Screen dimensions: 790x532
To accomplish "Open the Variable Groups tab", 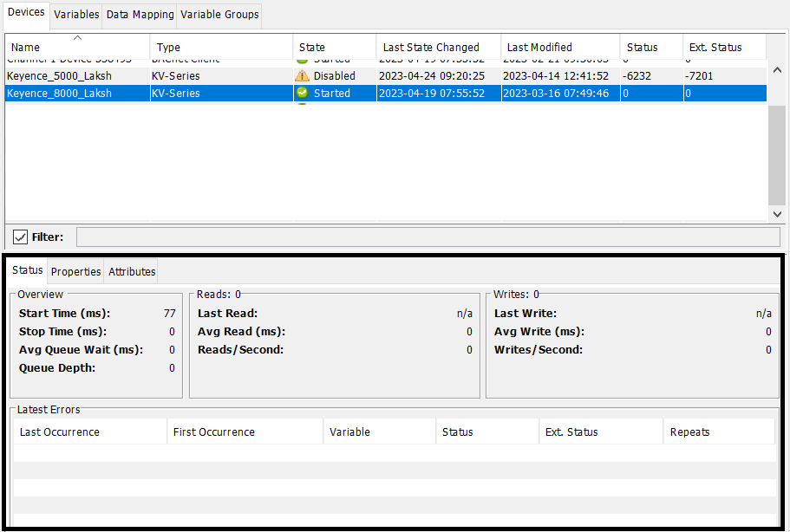I will click(219, 15).
